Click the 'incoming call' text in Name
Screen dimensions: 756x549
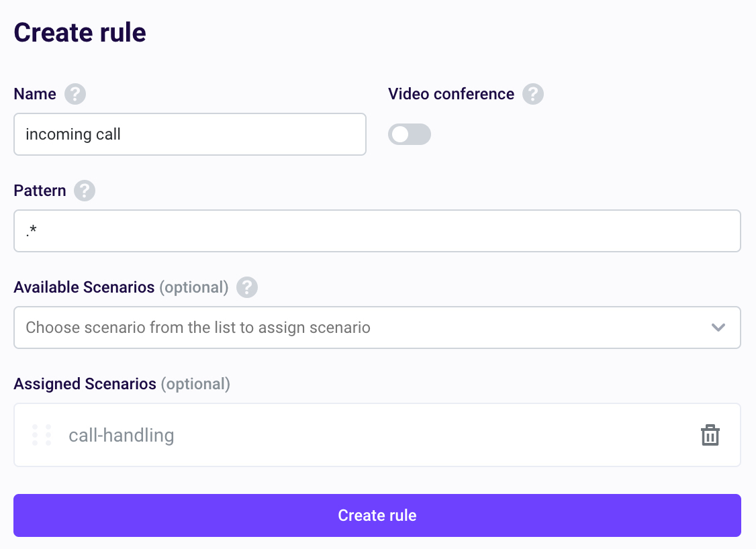[x=73, y=134]
